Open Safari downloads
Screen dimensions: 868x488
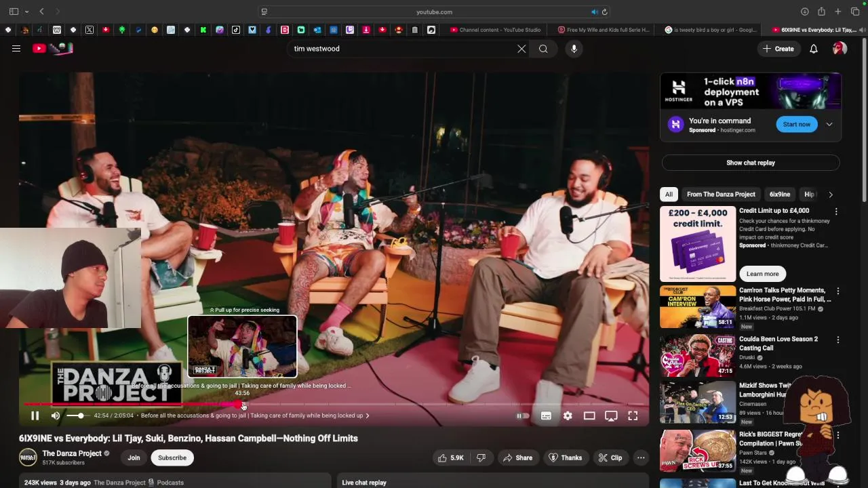point(805,12)
